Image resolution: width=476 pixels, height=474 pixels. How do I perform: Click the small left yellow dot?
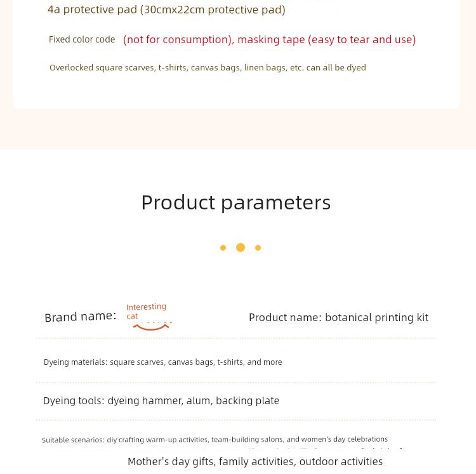223,248
